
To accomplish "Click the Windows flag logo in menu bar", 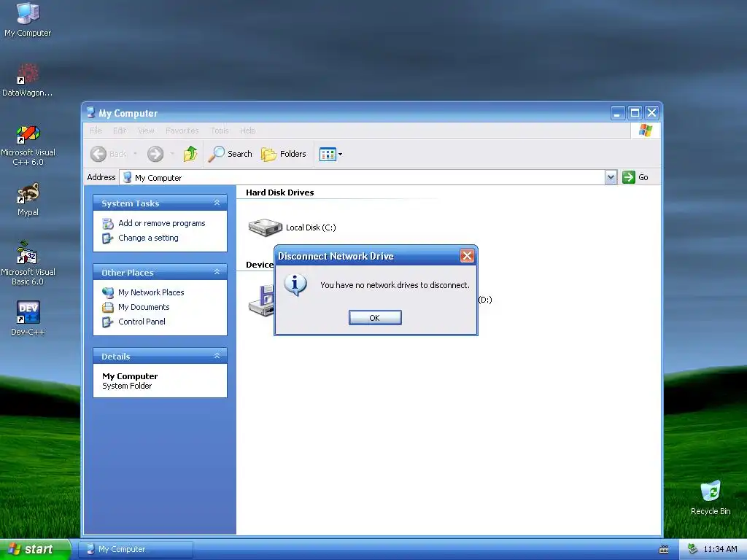I will [646, 130].
